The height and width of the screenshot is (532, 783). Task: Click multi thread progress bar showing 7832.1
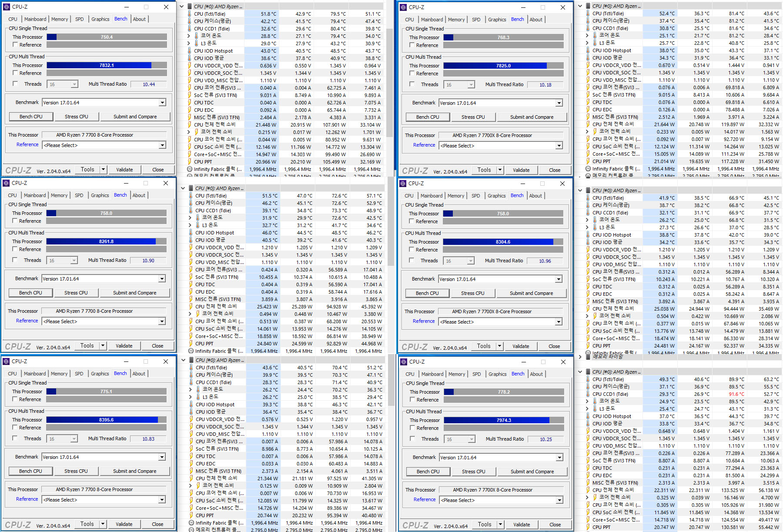pos(107,65)
